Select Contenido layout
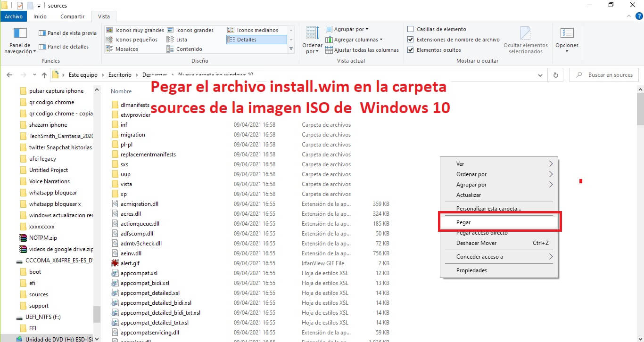The image size is (644, 342). [184, 49]
